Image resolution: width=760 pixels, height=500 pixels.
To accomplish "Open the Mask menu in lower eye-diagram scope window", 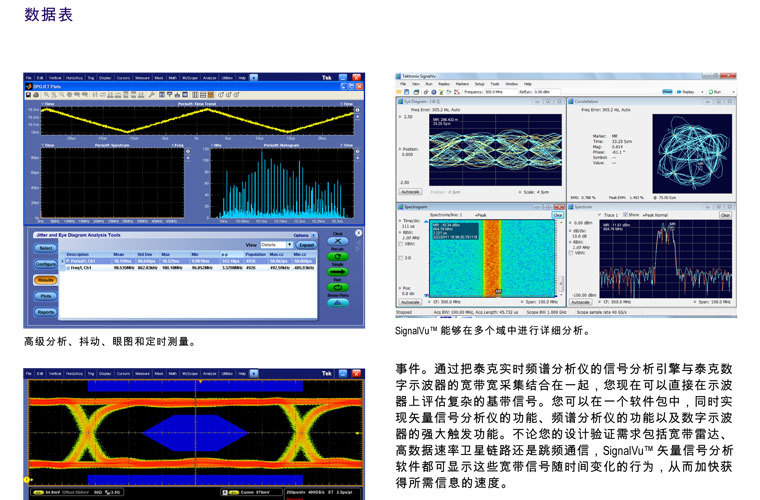I will pyautogui.click(x=158, y=374).
